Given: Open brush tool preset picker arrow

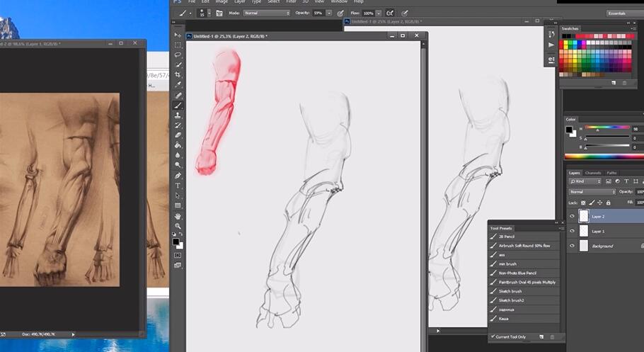Looking at the screenshot, I should point(190,13).
